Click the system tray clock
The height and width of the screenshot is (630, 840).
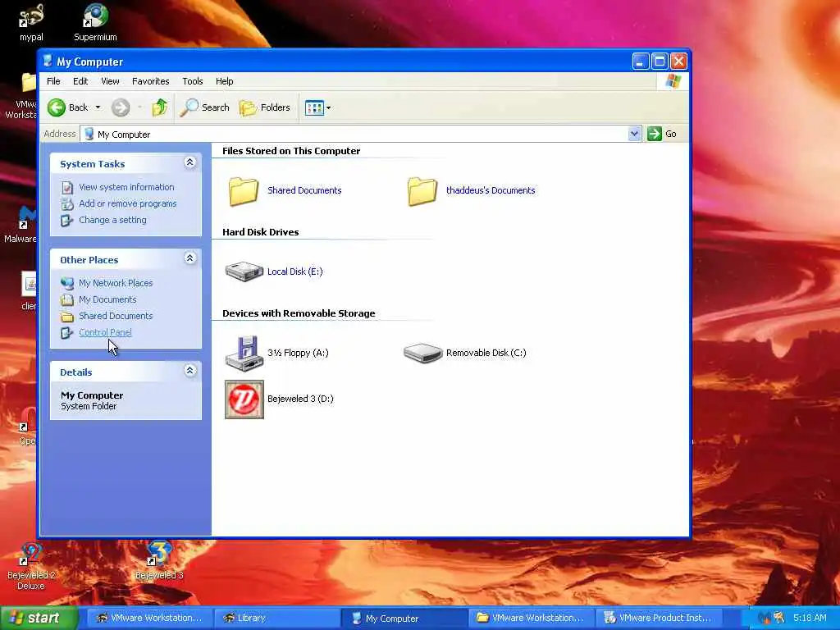(810, 619)
